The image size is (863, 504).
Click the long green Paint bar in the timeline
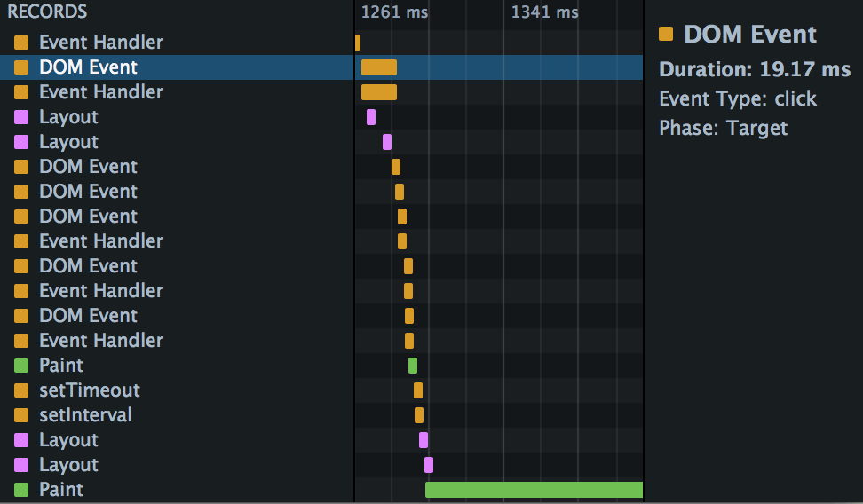[x=533, y=490]
